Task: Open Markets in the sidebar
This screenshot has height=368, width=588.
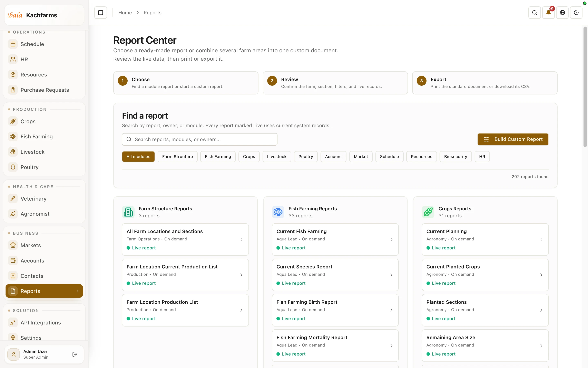Action: [x=44, y=245]
